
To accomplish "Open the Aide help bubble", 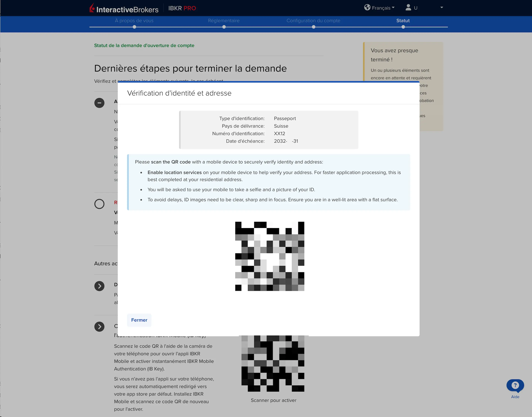I will 515,386.
